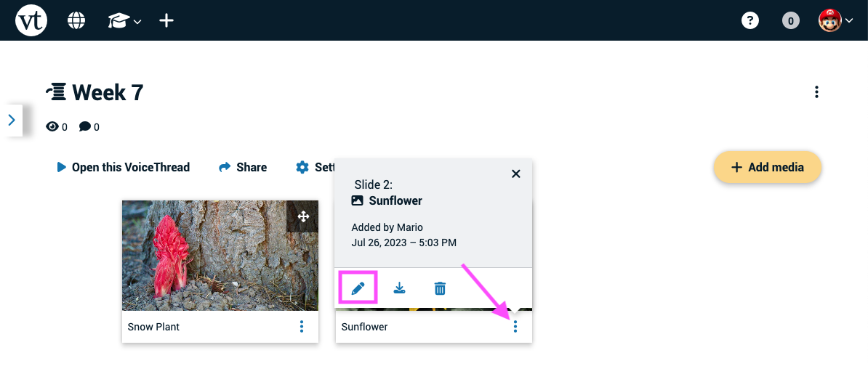The height and width of the screenshot is (366, 868).
Task: Close the Slide 2 popup
Action: (x=516, y=174)
